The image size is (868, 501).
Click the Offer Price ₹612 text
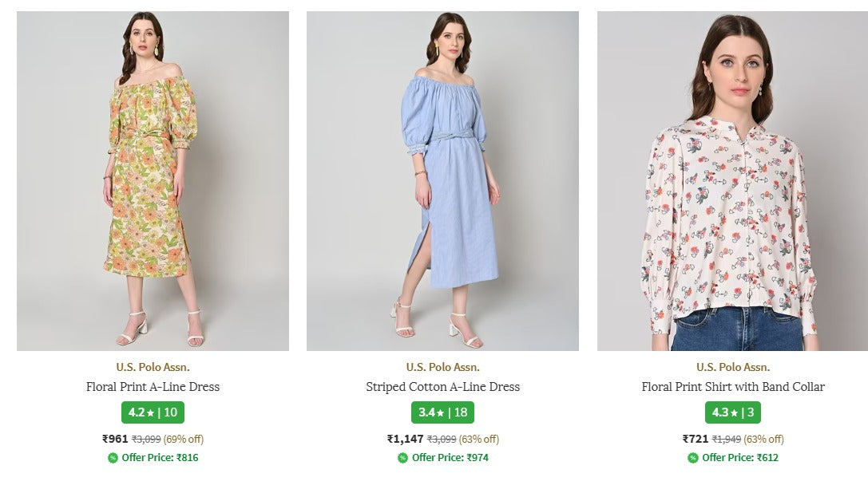[740, 458]
